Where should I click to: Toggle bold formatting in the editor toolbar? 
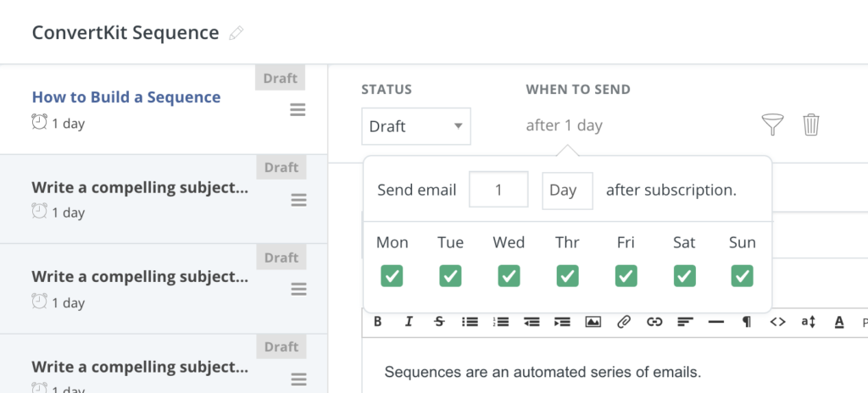(x=377, y=322)
